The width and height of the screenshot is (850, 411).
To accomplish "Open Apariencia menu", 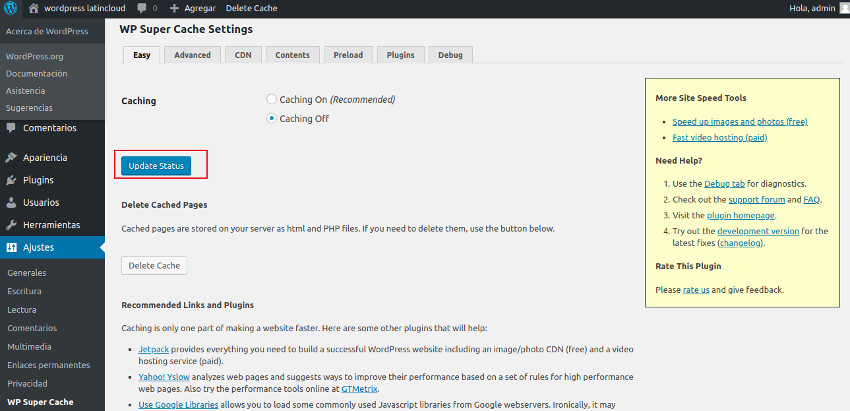I will [x=45, y=158].
